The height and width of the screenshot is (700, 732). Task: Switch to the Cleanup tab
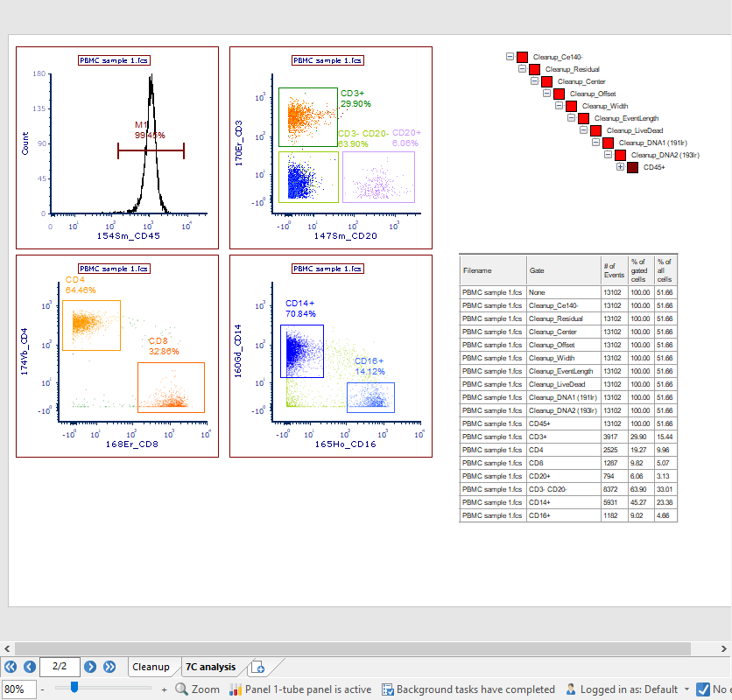pyautogui.click(x=151, y=667)
